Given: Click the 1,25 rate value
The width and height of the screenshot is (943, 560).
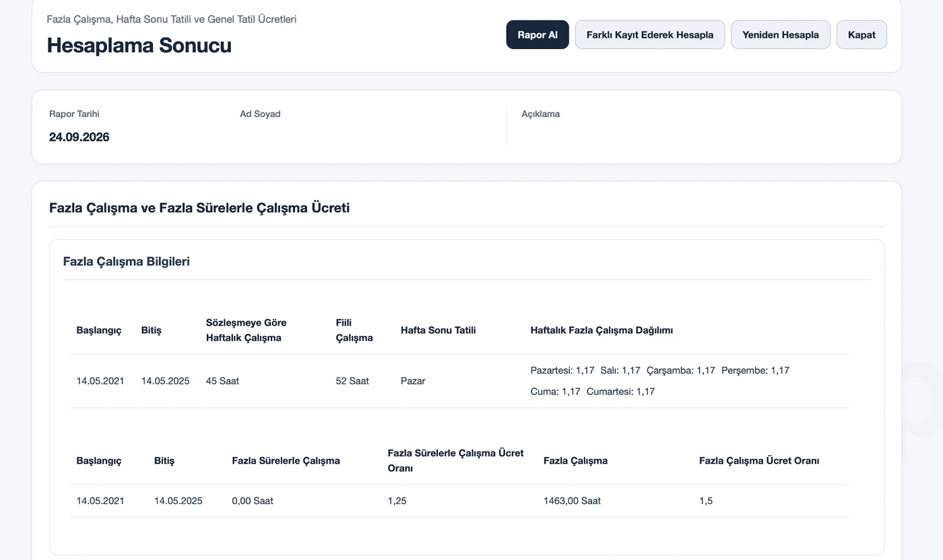Looking at the screenshot, I should coord(397,501).
